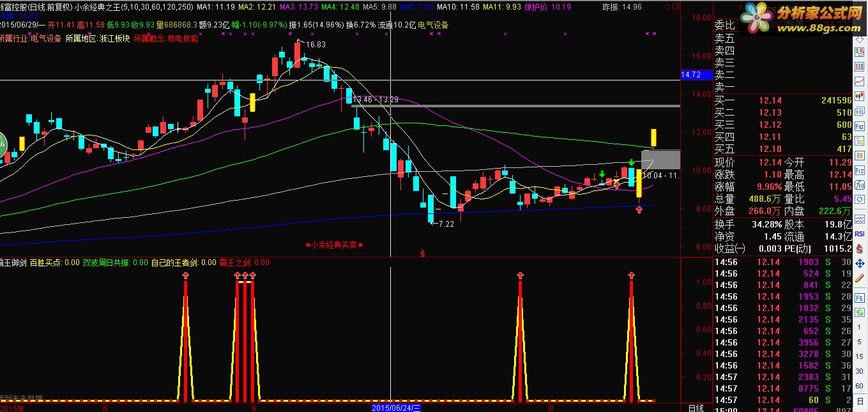The image size is (868, 412).
Task: Click the 总量 488.6万 volume value
Action: tap(765, 199)
